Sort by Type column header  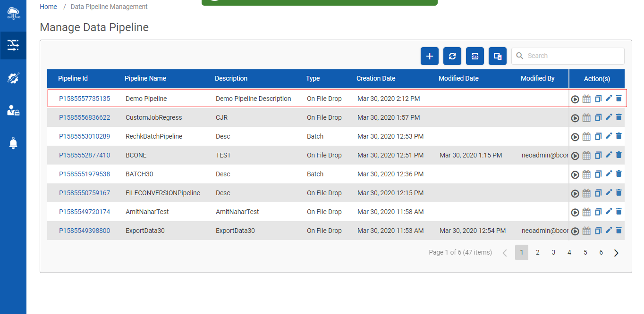click(x=313, y=78)
